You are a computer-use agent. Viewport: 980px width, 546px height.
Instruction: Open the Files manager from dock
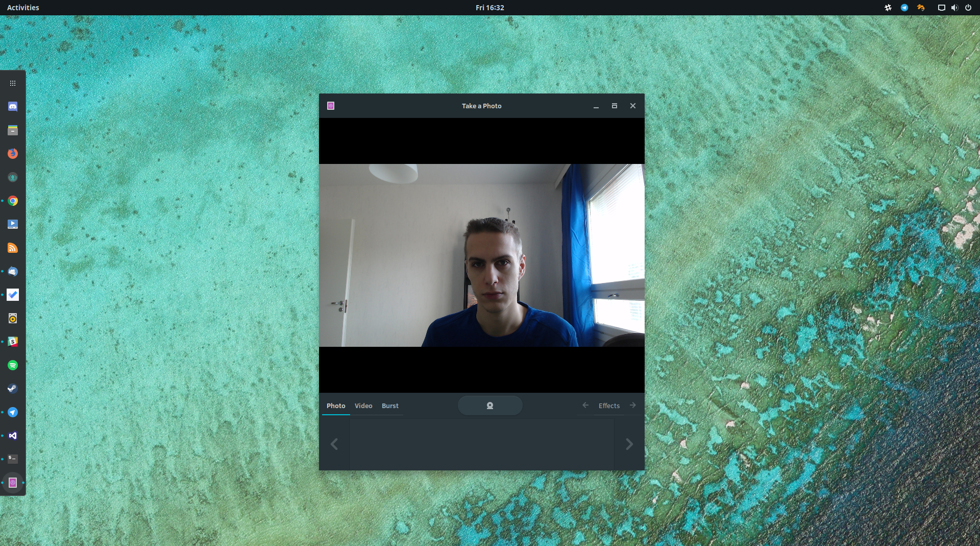coord(13,130)
